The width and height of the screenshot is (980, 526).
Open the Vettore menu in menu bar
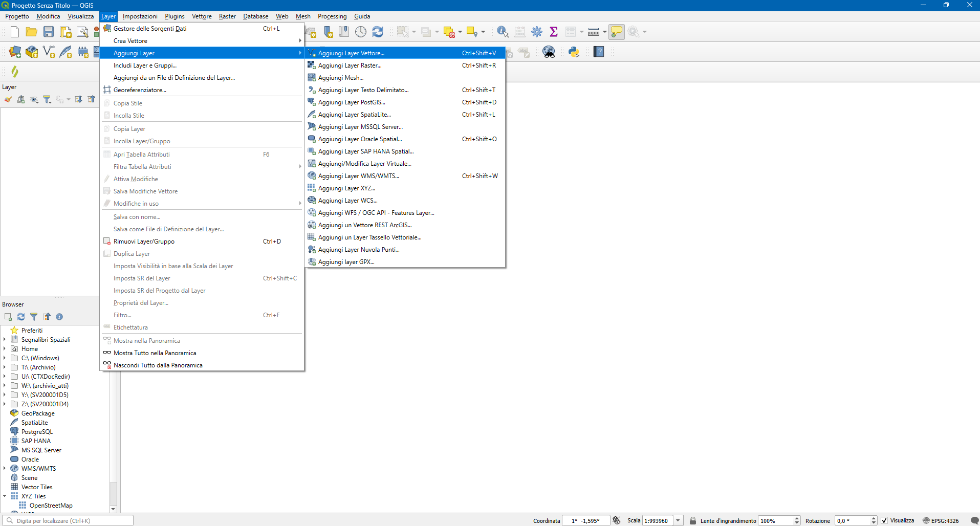pos(202,16)
